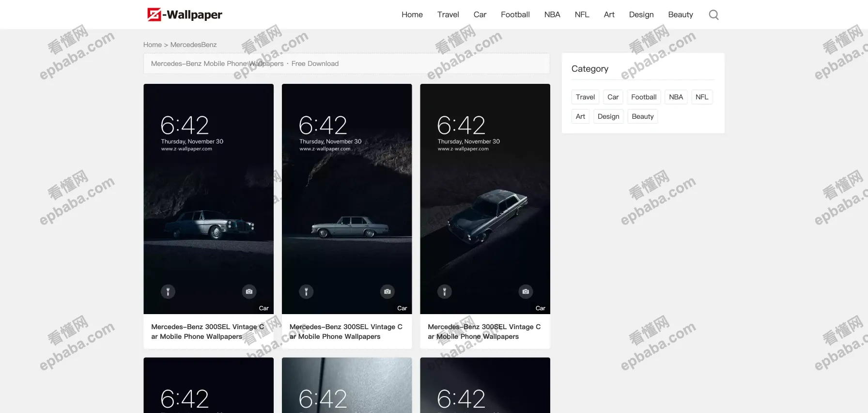Select the Football tag in Category panel
Viewport: 868px width, 413px height.
tap(644, 97)
